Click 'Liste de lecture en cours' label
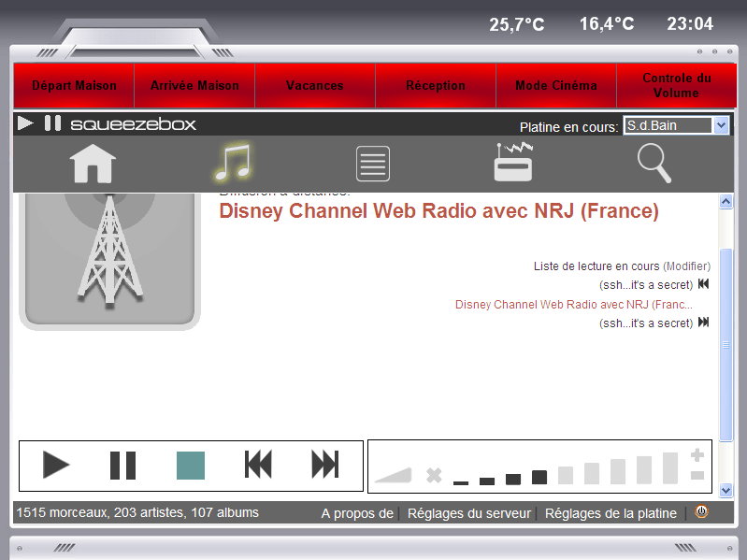The height and width of the screenshot is (560, 747). (x=596, y=266)
